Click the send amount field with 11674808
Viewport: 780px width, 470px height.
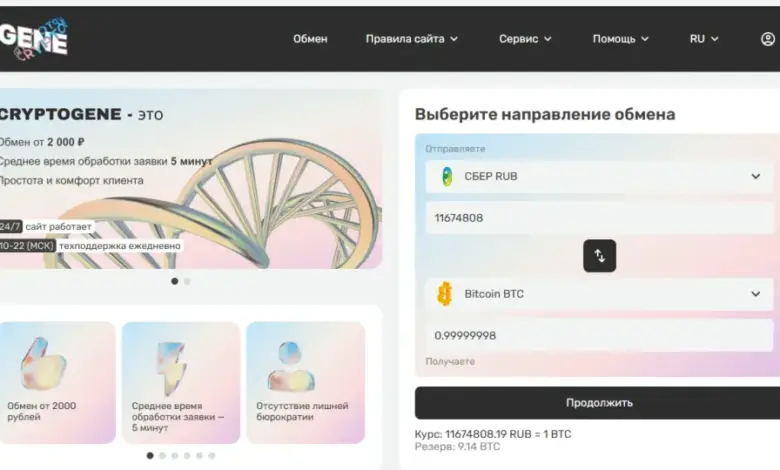tap(598, 217)
